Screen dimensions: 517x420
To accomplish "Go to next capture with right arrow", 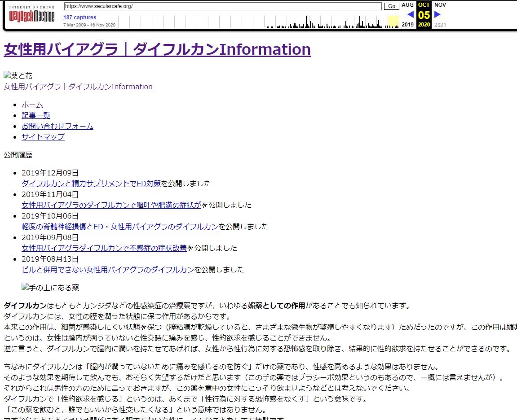I will [437, 14].
